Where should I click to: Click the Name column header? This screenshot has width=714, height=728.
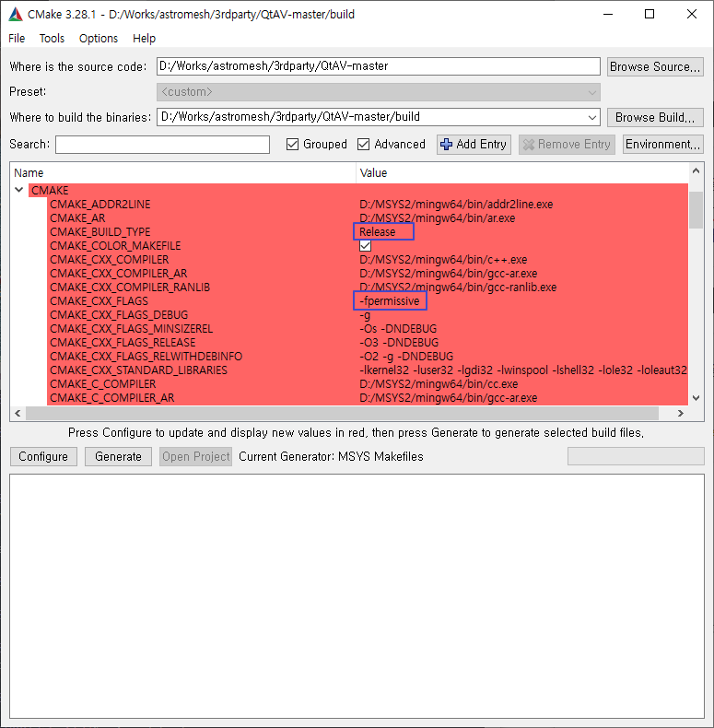[183, 172]
